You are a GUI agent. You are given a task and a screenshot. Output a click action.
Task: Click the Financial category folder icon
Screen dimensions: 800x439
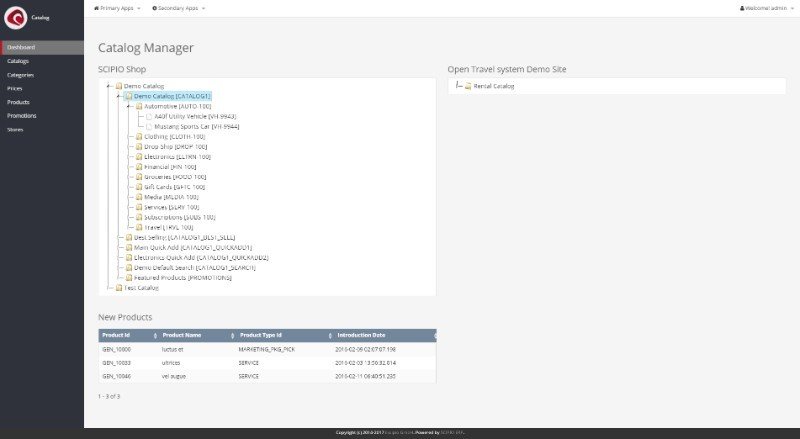pos(139,167)
